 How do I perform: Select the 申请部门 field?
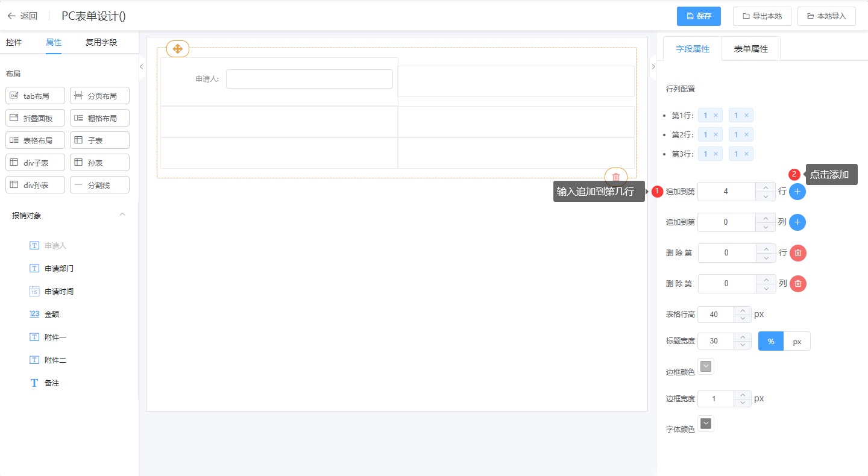(52, 269)
